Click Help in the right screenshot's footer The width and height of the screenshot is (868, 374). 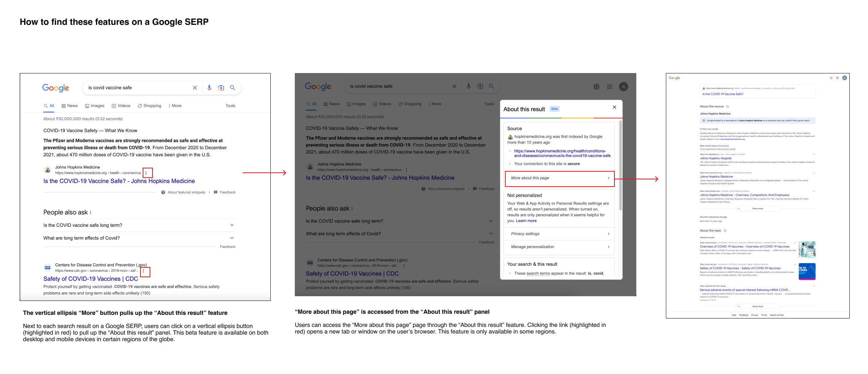pos(734,315)
